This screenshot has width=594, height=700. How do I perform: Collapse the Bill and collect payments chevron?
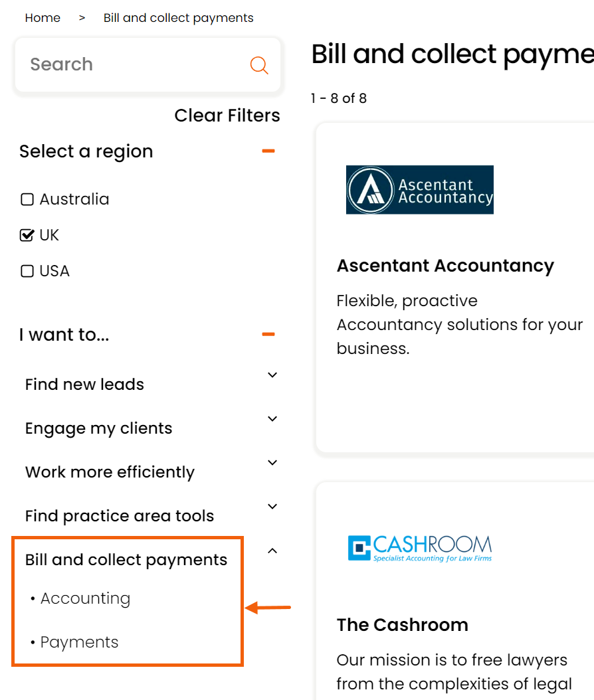click(x=272, y=551)
